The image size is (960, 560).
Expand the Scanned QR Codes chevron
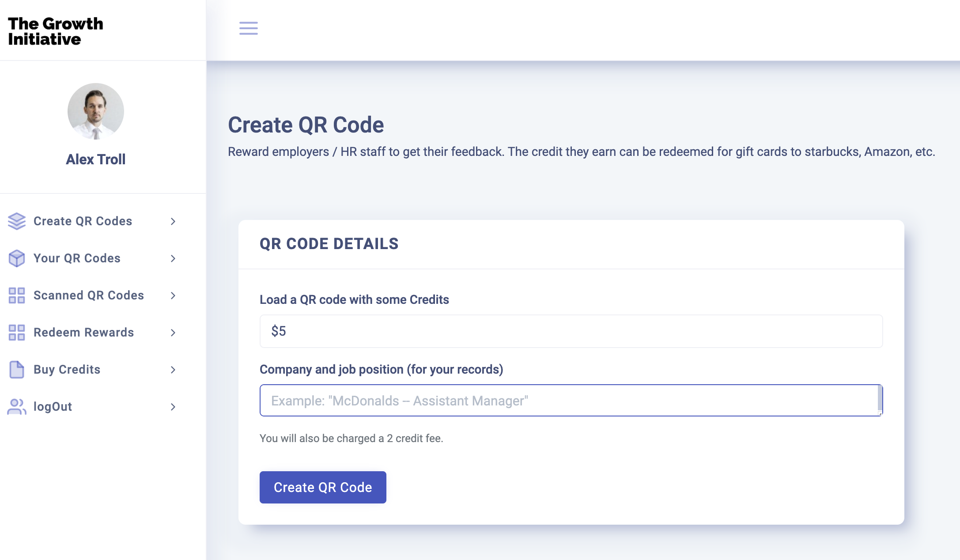pyautogui.click(x=173, y=295)
